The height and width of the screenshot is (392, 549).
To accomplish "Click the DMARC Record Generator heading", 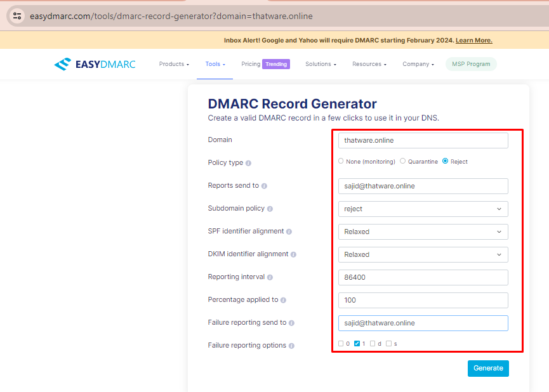I will 292,104.
